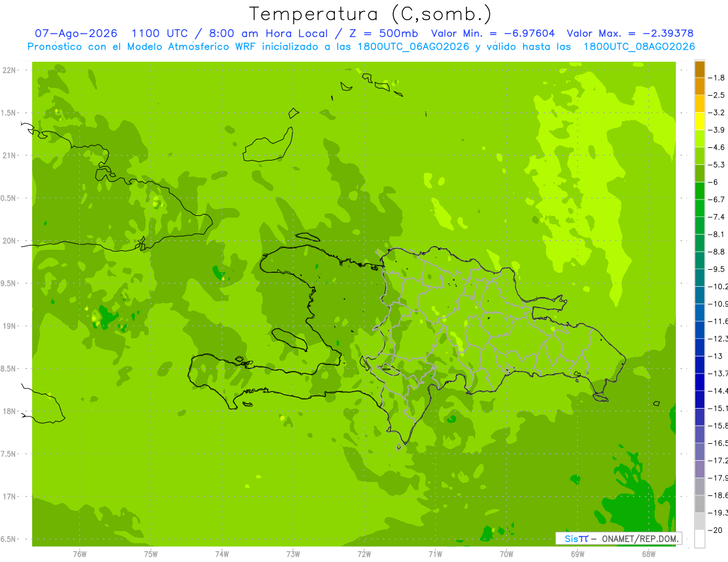Click the "-7.4" colorbar value
Image resolution: width=728 pixels, height=562 pixels.
(x=716, y=217)
